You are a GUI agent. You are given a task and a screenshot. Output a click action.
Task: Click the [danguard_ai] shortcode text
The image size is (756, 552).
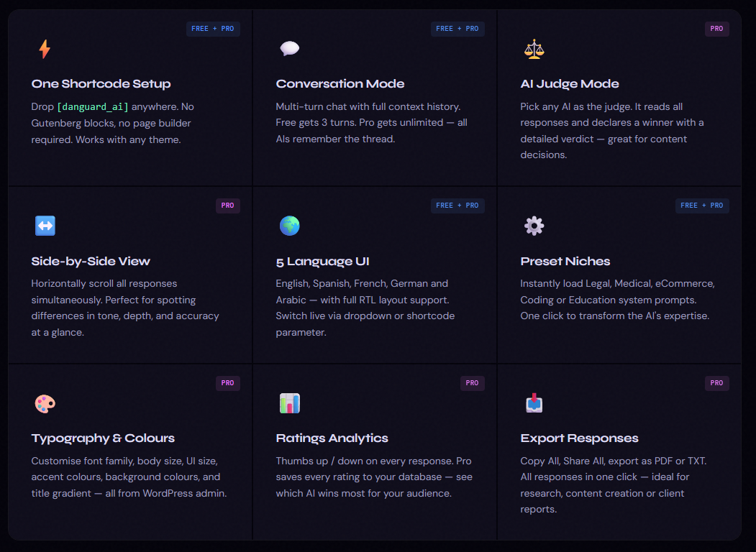click(x=94, y=106)
